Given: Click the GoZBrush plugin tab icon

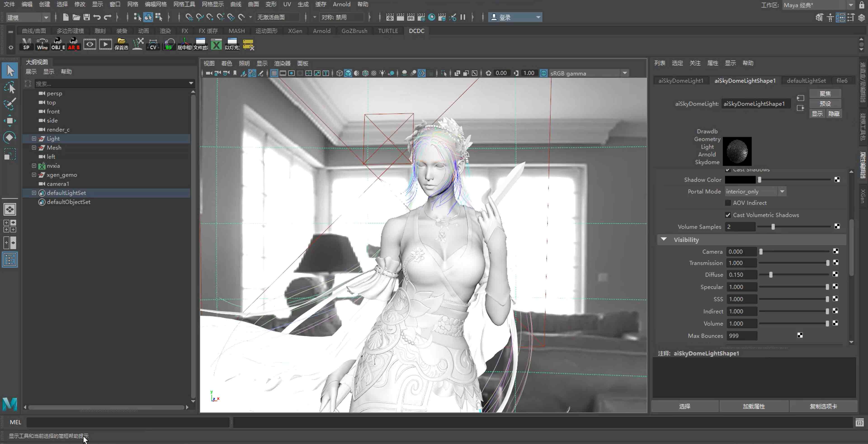Looking at the screenshot, I should tap(354, 31).
